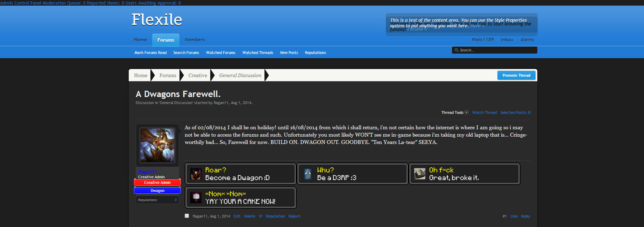
Task: Open the Inbox link
Action: (x=507, y=40)
